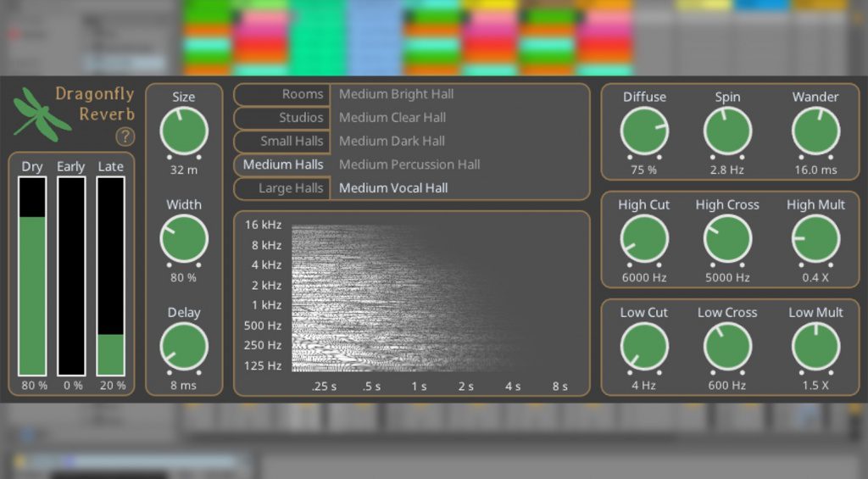The image size is (868, 479).
Task: Click the 75 % diffuse value
Action: click(x=644, y=170)
